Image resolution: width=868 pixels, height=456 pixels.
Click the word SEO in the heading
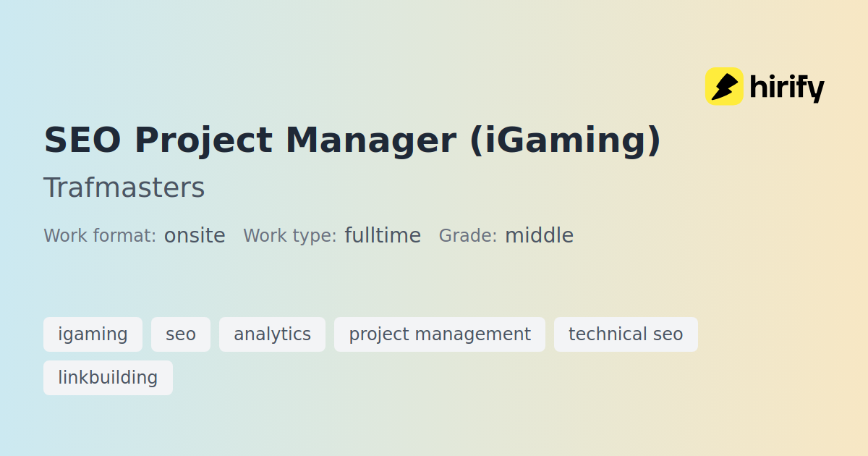coord(82,140)
